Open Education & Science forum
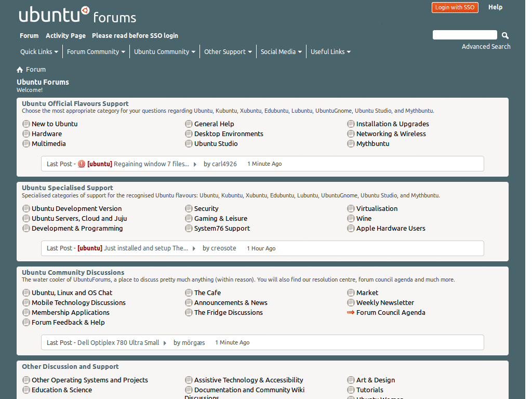This screenshot has height=399, width=532. pos(62,390)
